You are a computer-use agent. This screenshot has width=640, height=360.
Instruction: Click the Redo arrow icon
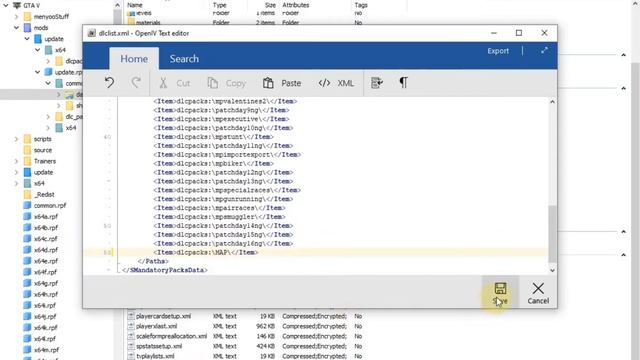[136, 83]
